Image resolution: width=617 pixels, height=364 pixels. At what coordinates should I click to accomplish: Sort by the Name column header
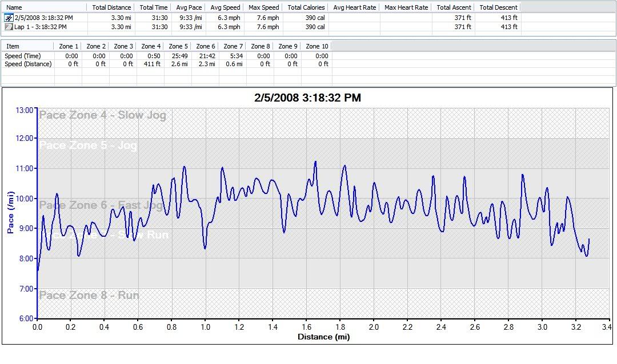(x=14, y=7)
